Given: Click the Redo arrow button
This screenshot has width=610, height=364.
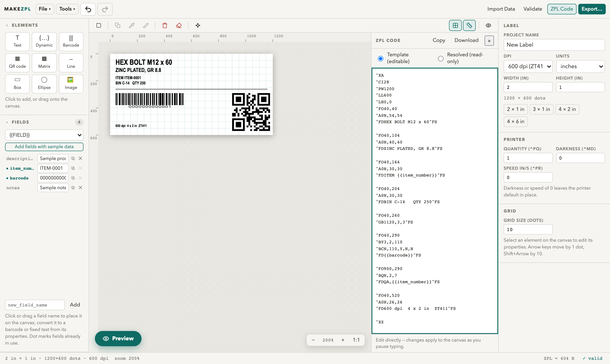Looking at the screenshot, I should pos(105,9).
